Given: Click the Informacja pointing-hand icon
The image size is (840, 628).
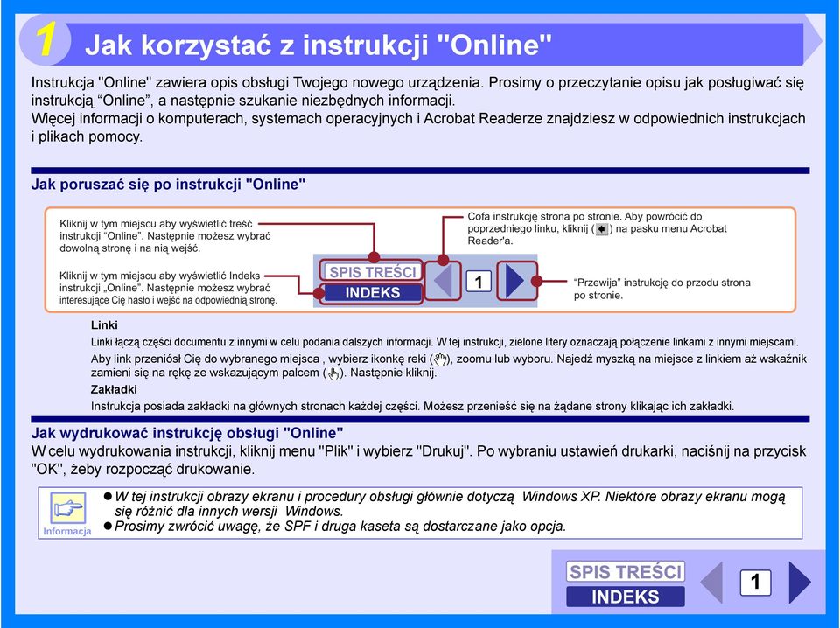Looking at the screenshot, I should point(68,507).
